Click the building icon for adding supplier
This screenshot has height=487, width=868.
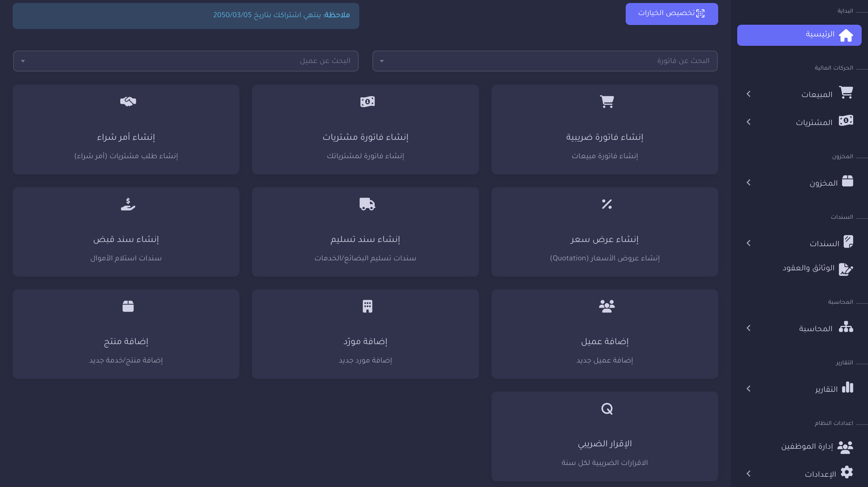click(x=367, y=306)
